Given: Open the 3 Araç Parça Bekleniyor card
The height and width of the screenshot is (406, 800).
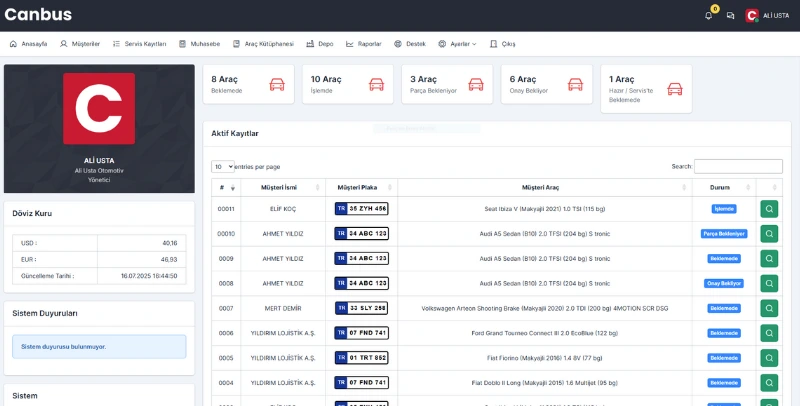Looking at the screenshot, I should tap(447, 84).
